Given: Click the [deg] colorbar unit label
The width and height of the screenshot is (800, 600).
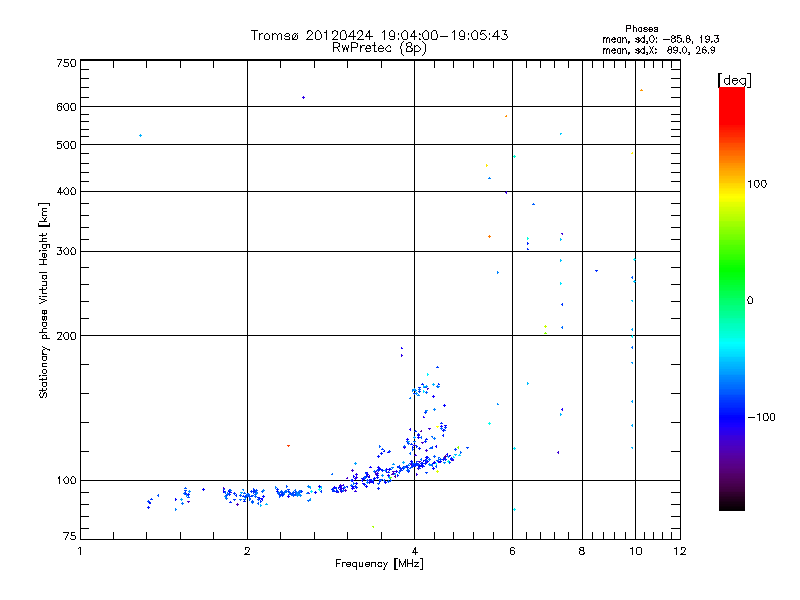Looking at the screenshot, I should (734, 80).
